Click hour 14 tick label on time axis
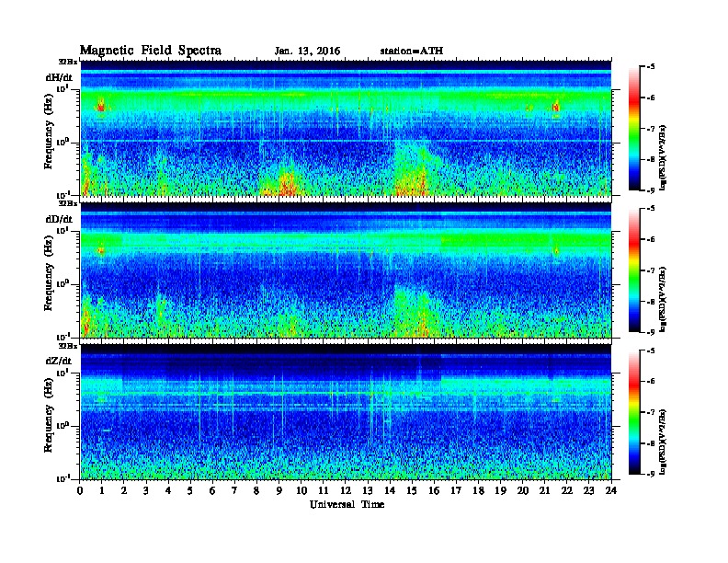Screen dimensions: 728x563 390,490
